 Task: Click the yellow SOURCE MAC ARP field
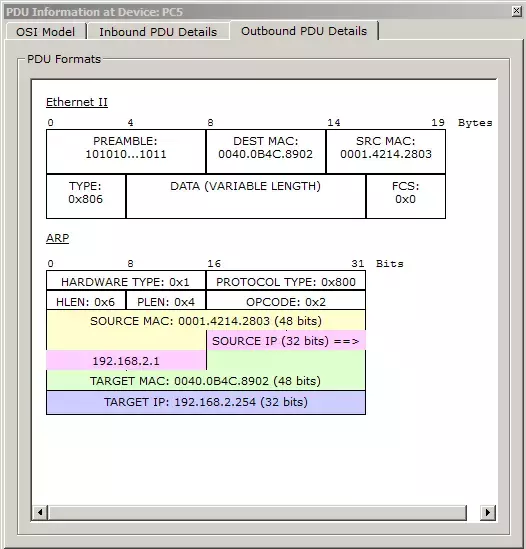(x=206, y=321)
